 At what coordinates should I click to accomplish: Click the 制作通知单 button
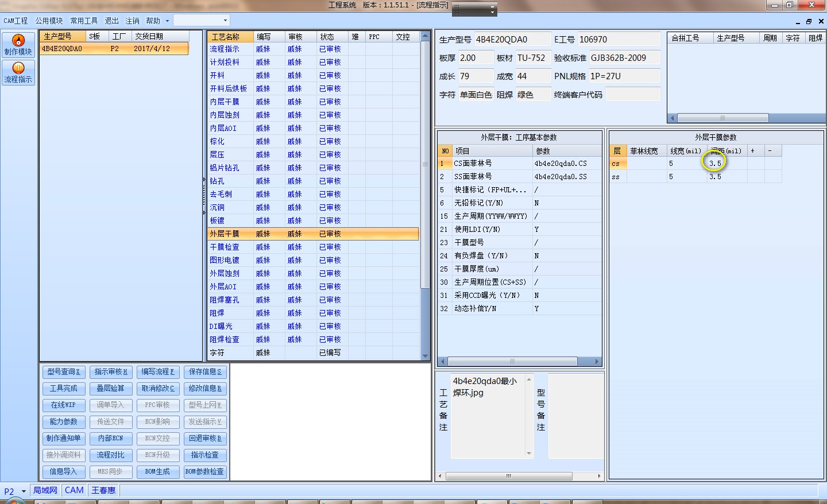(64, 439)
